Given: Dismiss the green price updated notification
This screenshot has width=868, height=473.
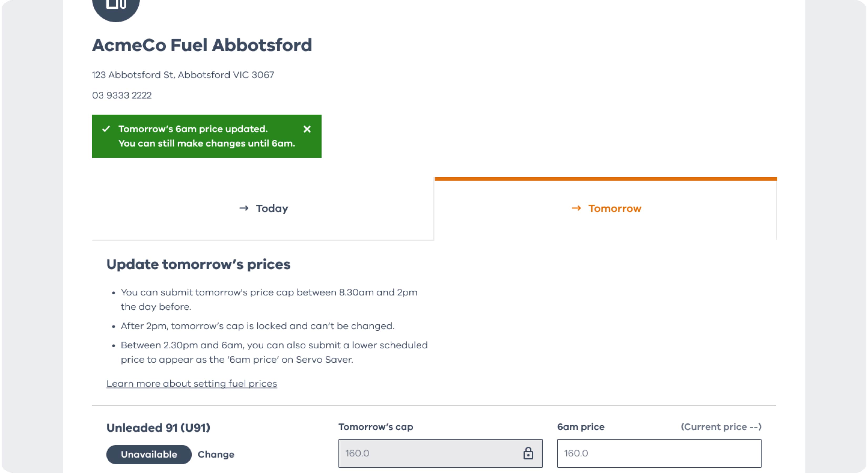Looking at the screenshot, I should [307, 129].
